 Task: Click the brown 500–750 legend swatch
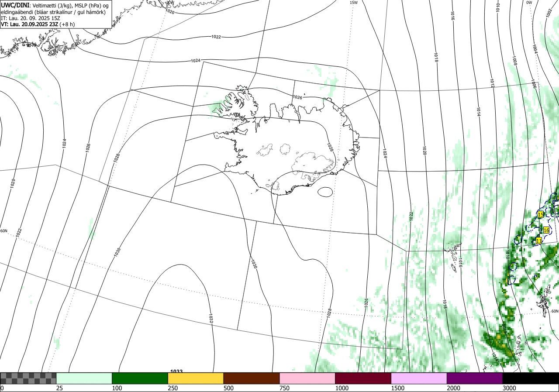click(x=252, y=378)
